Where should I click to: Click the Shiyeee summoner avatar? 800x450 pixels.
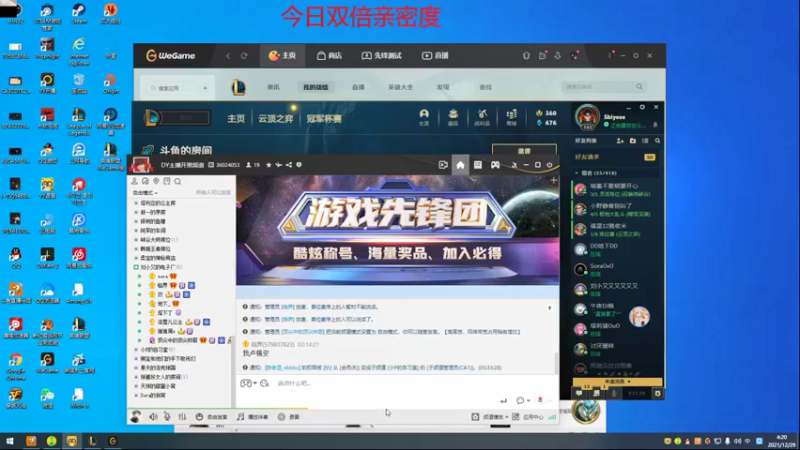tap(587, 116)
